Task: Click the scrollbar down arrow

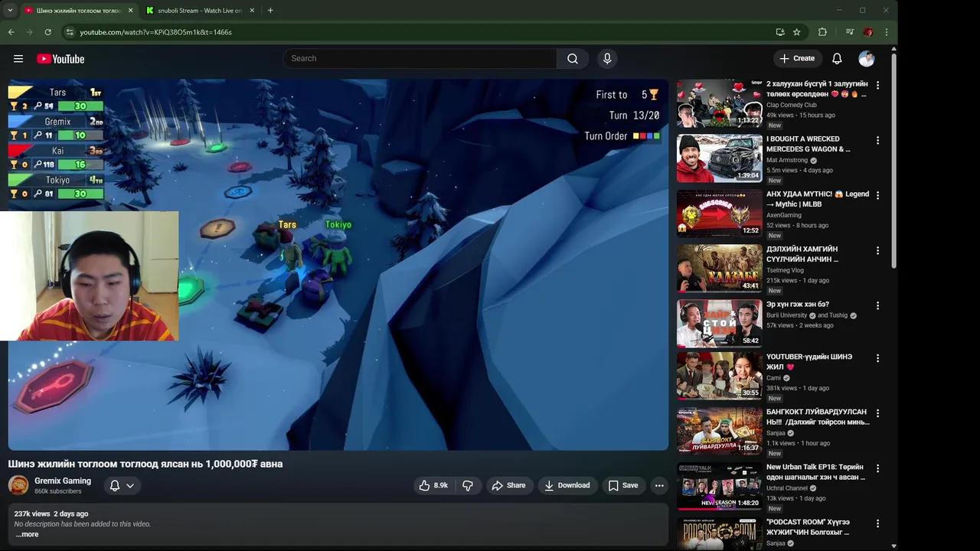Action: coord(893,546)
